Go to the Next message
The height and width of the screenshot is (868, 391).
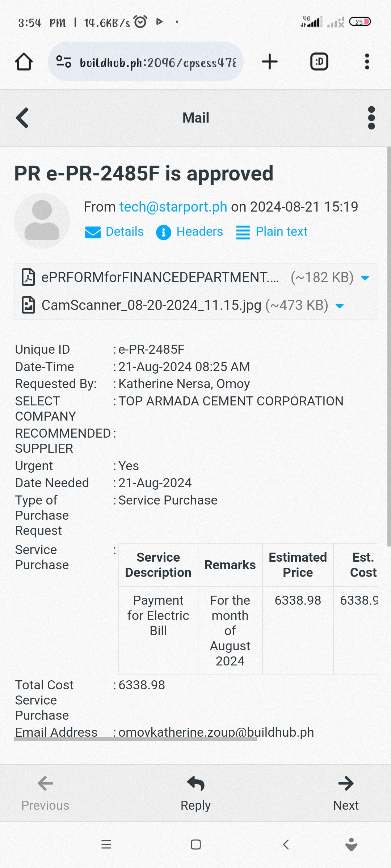point(346,792)
